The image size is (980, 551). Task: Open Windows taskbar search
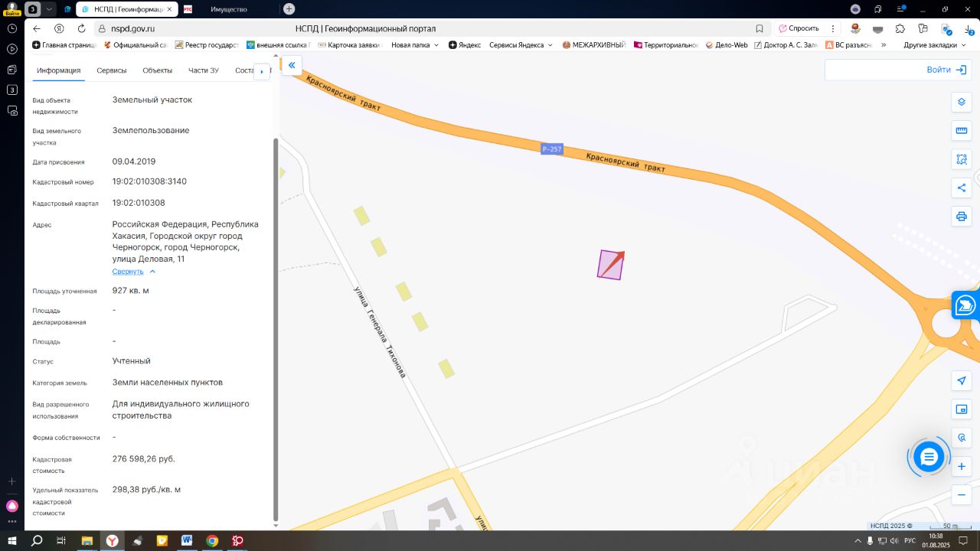point(37,540)
